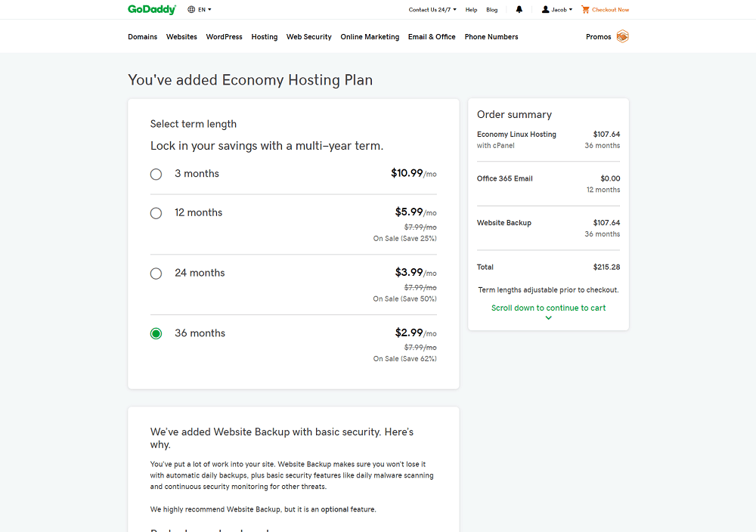
Task: Click the Total label in order summary
Action: pyautogui.click(x=485, y=267)
